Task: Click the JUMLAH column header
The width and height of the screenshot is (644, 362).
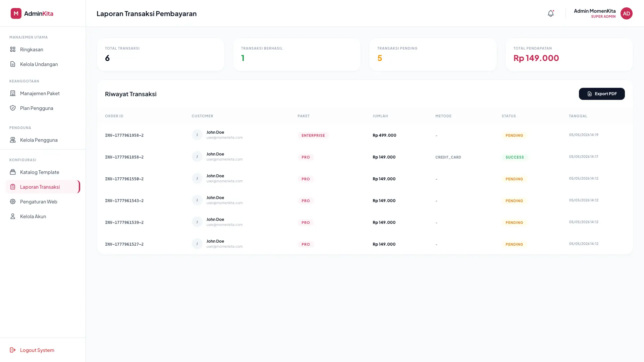Action: (x=380, y=116)
